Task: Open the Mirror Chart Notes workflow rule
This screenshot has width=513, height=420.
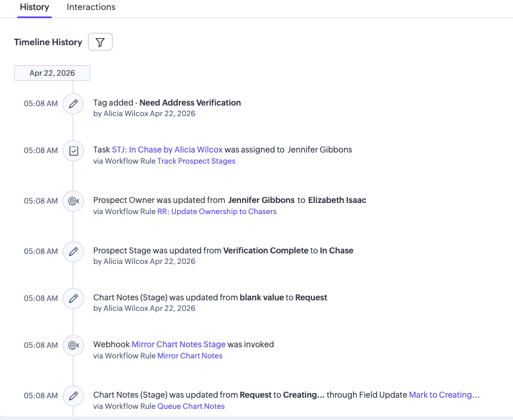Action: point(189,355)
